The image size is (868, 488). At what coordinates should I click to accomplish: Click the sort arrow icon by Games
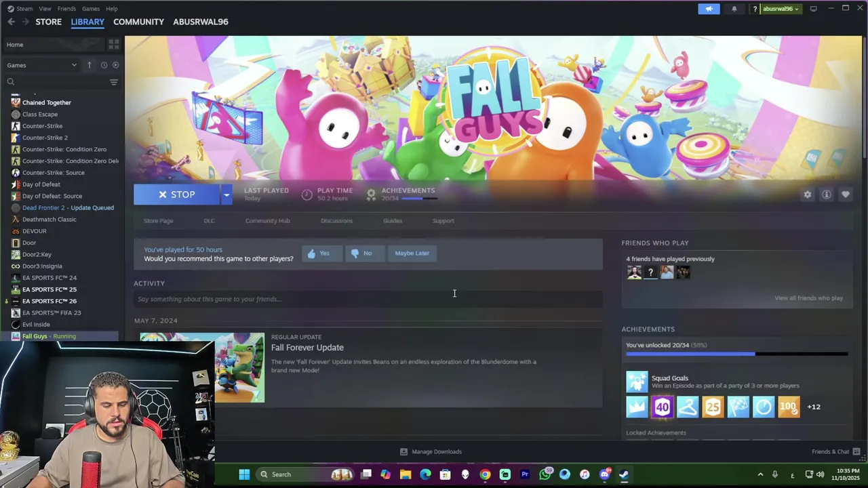[89, 65]
